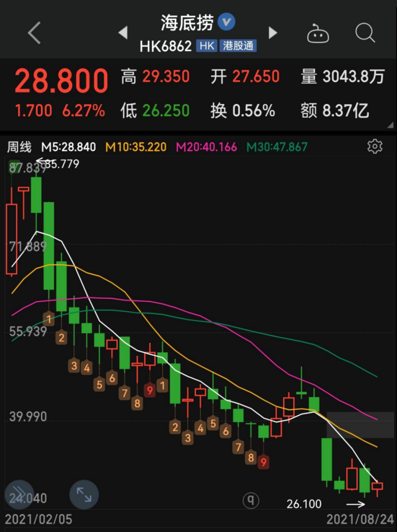Tap the start date 2021/02/05

click(x=39, y=519)
